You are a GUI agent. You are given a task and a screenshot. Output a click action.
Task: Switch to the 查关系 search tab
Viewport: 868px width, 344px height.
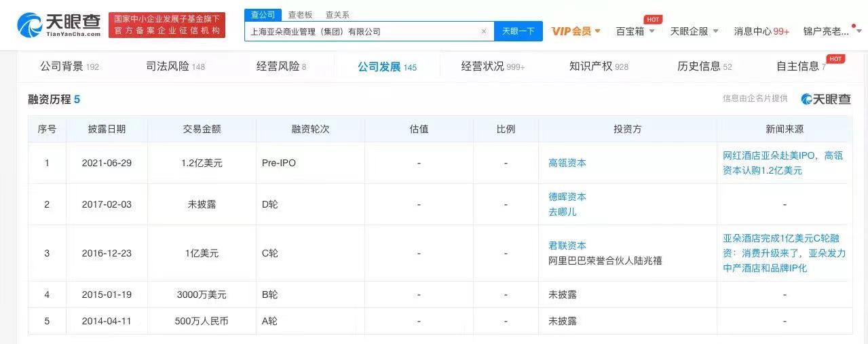(x=337, y=15)
